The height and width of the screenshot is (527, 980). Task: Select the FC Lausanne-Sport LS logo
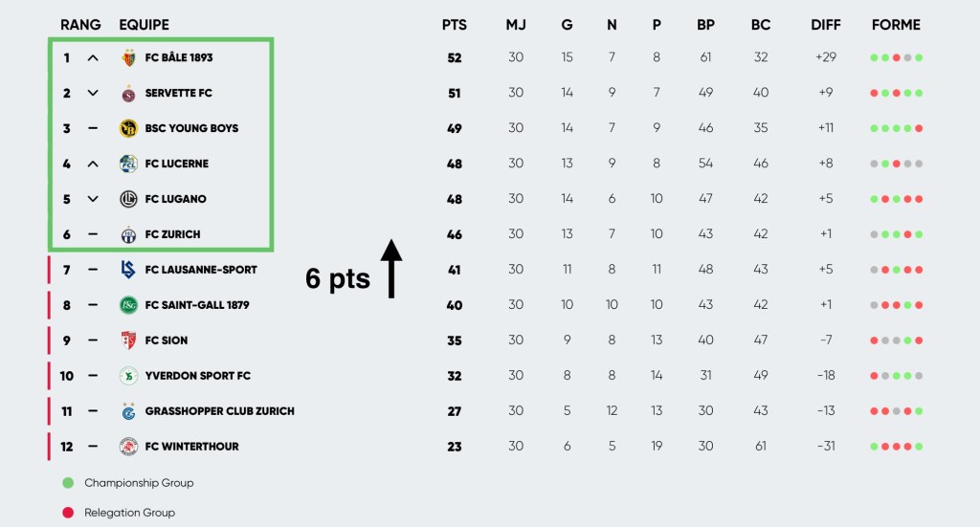[x=128, y=270]
